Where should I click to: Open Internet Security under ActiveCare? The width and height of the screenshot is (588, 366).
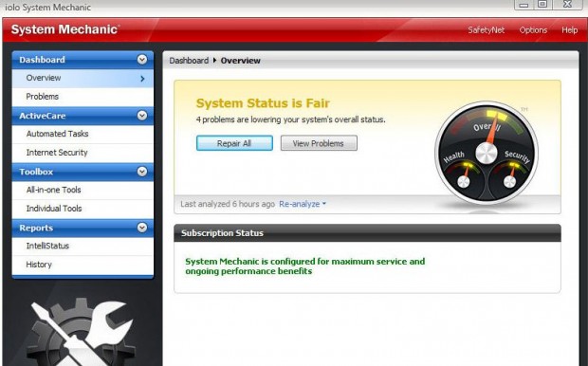tap(83, 153)
